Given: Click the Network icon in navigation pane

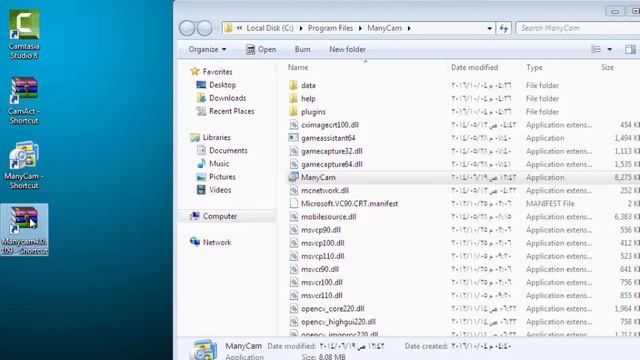Looking at the screenshot, I should [x=195, y=242].
